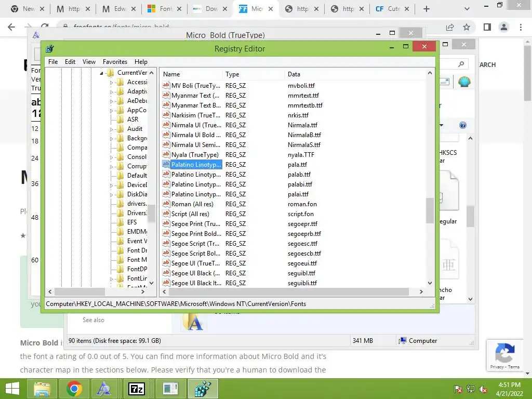Open the Edit menu in Registry Editor
This screenshot has width=532, height=399.
click(x=70, y=62)
